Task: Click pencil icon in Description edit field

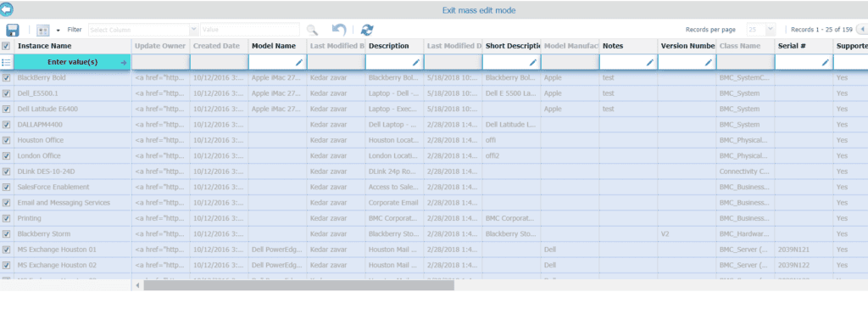Action: (x=415, y=63)
